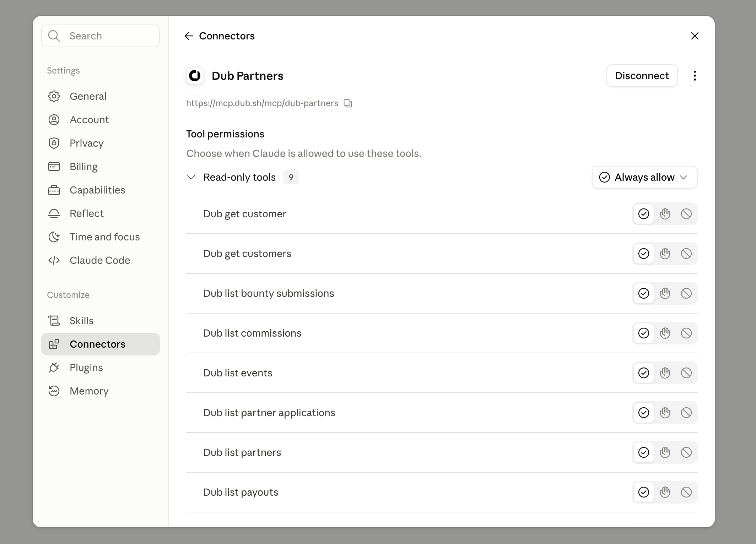Open General settings

coord(101,96)
